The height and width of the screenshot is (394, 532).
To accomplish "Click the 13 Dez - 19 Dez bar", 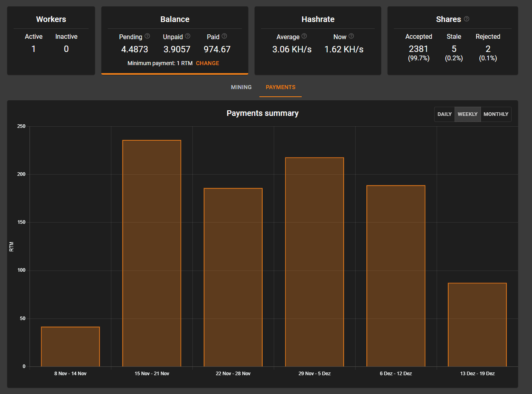I will 477,324.
